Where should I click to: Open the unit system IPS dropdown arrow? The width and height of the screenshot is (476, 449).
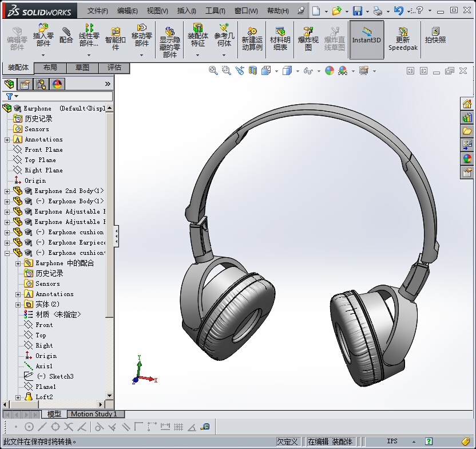click(412, 442)
